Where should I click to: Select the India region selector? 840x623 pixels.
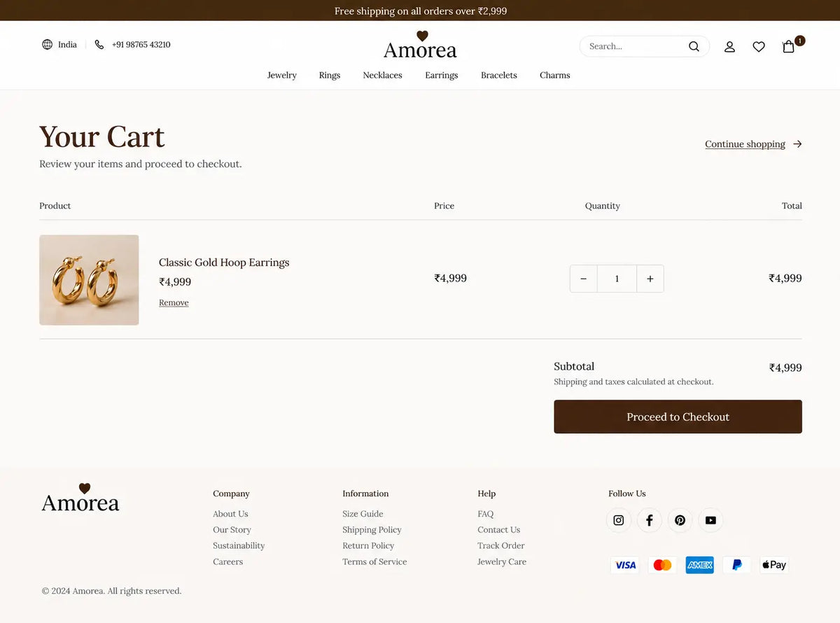pyautogui.click(x=67, y=44)
